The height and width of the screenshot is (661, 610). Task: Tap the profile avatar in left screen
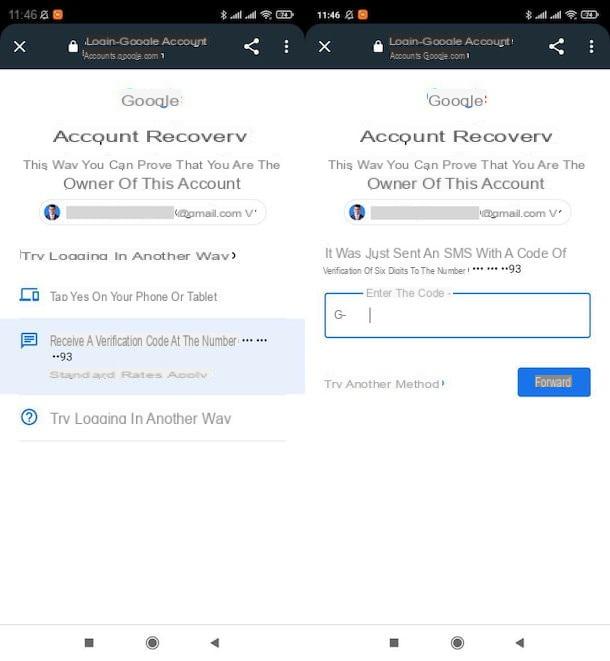click(52, 212)
